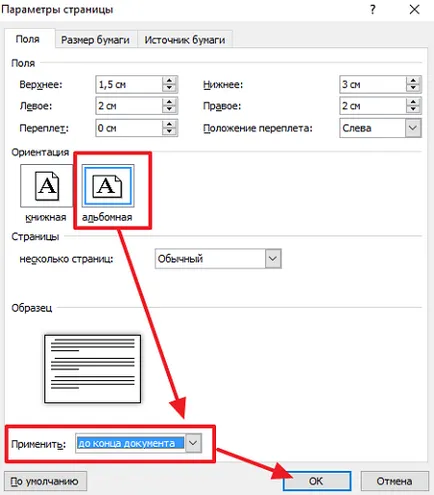434x495 pixels.
Task: Click the Правое margin text field
Action: click(373, 106)
